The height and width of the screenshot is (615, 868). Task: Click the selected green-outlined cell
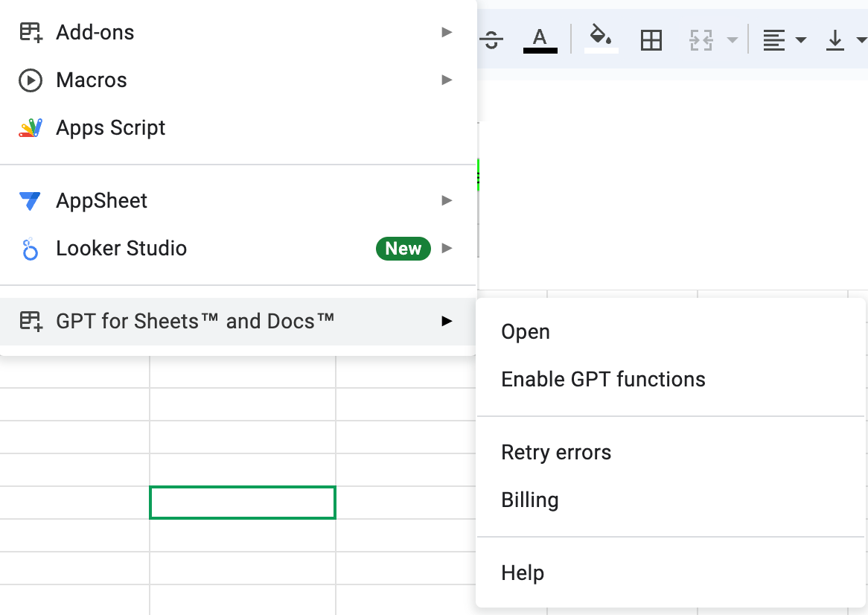(243, 503)
